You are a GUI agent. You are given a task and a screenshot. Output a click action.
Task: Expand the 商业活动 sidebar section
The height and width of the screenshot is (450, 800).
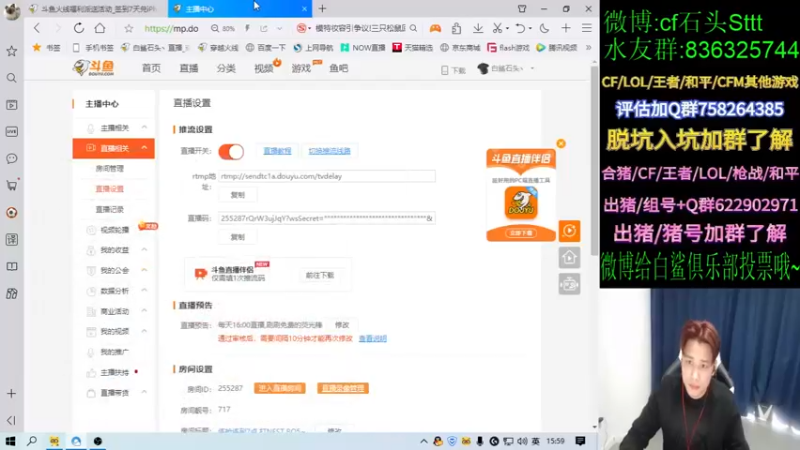(x=144, y=311)
